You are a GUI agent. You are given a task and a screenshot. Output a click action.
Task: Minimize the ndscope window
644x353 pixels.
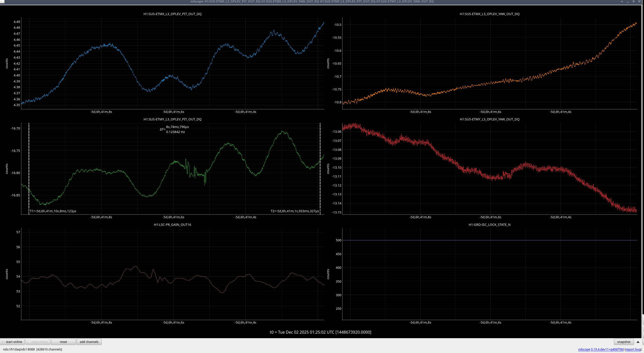(628, 2)
